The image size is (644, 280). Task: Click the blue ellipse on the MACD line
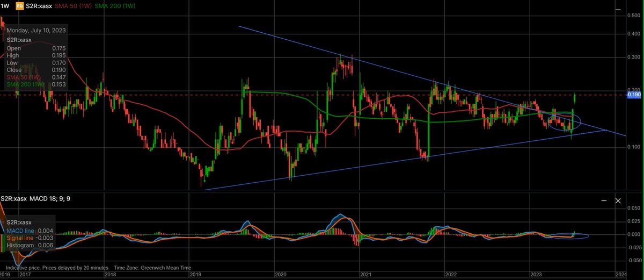coord(570,236)
